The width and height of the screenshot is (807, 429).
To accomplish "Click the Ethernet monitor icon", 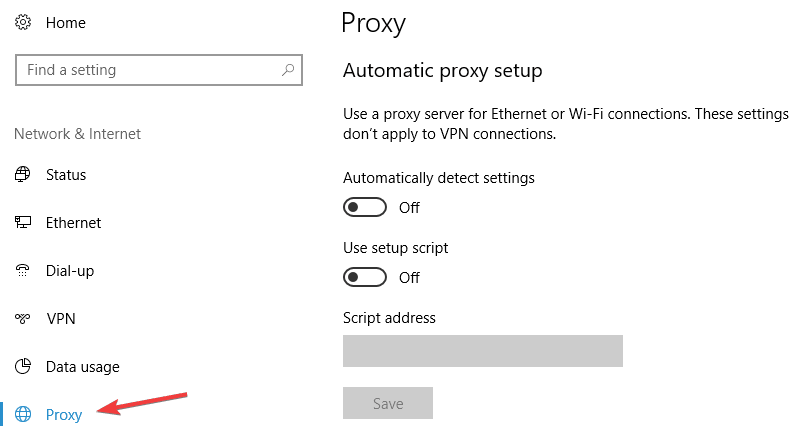I will (23, 222).
